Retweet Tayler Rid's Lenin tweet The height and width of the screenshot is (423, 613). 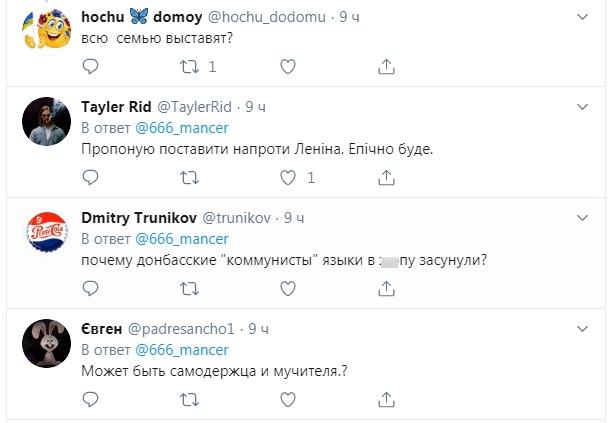187,178
